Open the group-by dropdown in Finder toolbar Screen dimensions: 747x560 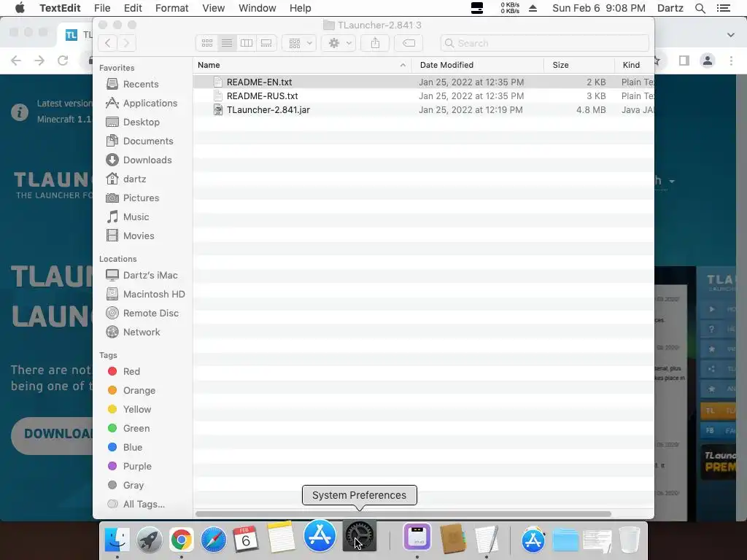pos(299,43)
